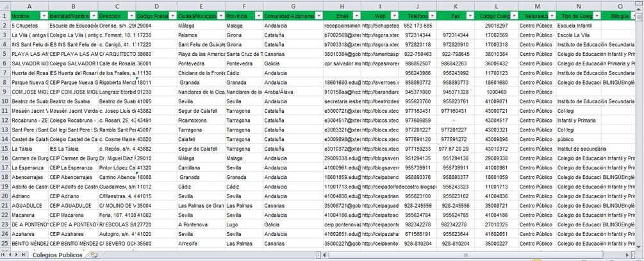Select fax cell '977 67 20 29'
644x261 pixels.
[456, 148]
